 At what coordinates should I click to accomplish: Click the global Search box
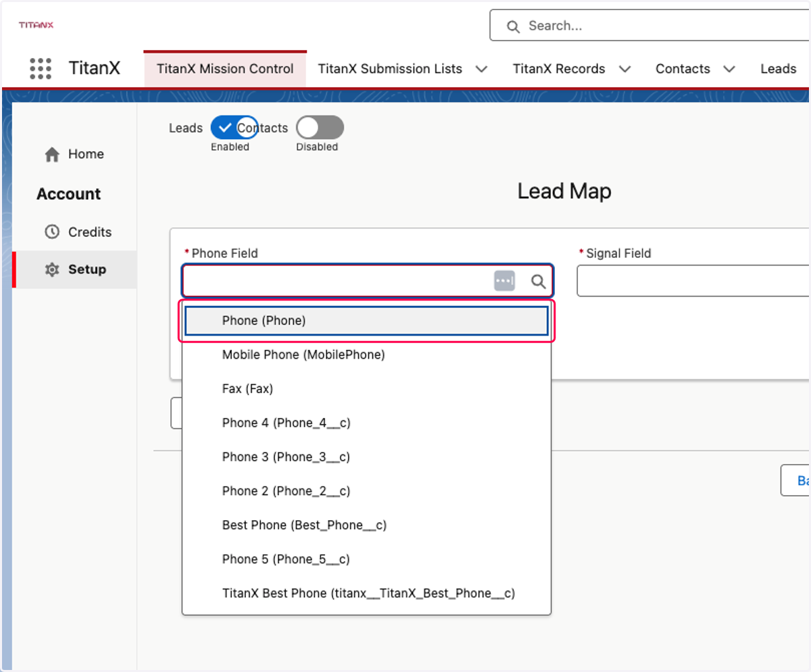click(650, 26)
